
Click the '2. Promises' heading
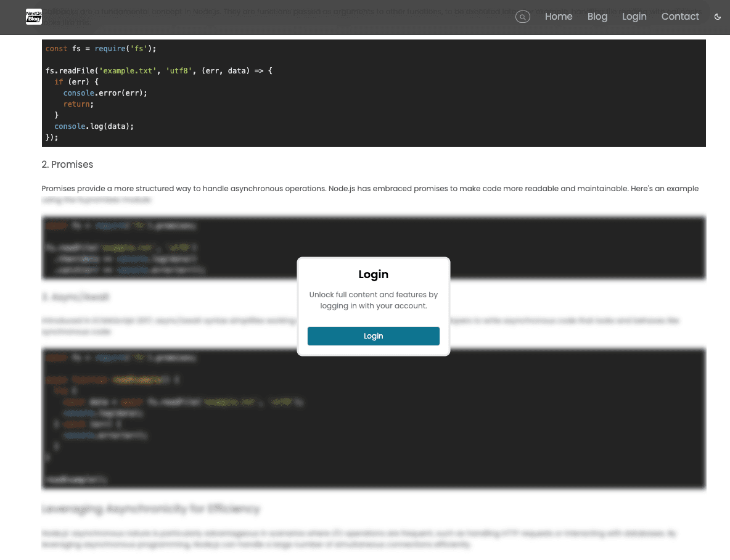click(x=67, y=165)
